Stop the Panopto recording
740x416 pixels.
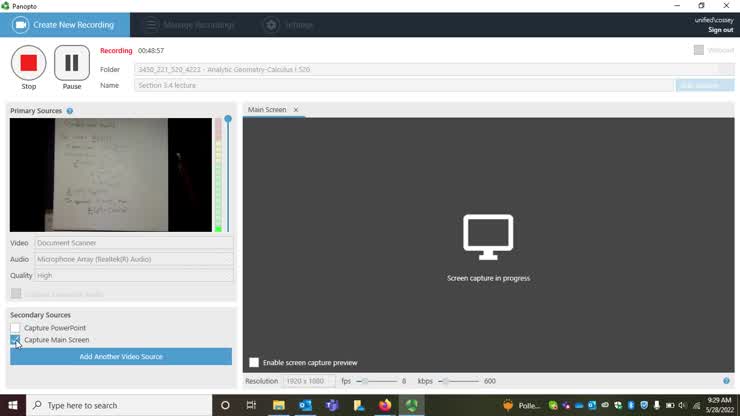(x=29, y=63)
